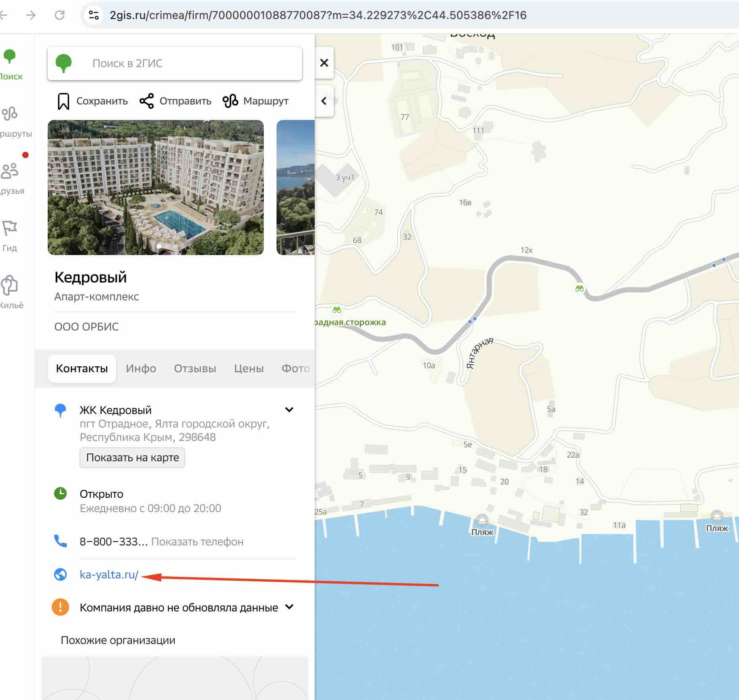Click building 10а on map
The image size is (739, 700).
(x=429, y=365)
